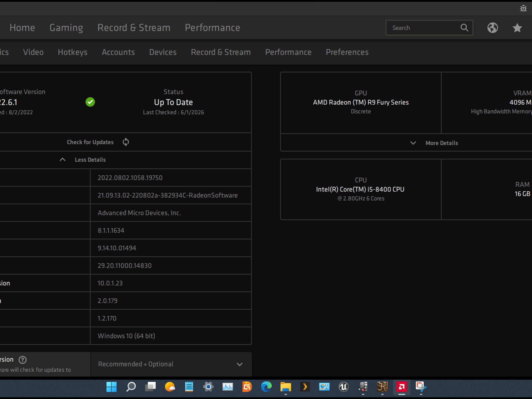Viewport: 532px width, 399px height.
Task: Open File Explorer from the taskbar
Action: (285, 387)
